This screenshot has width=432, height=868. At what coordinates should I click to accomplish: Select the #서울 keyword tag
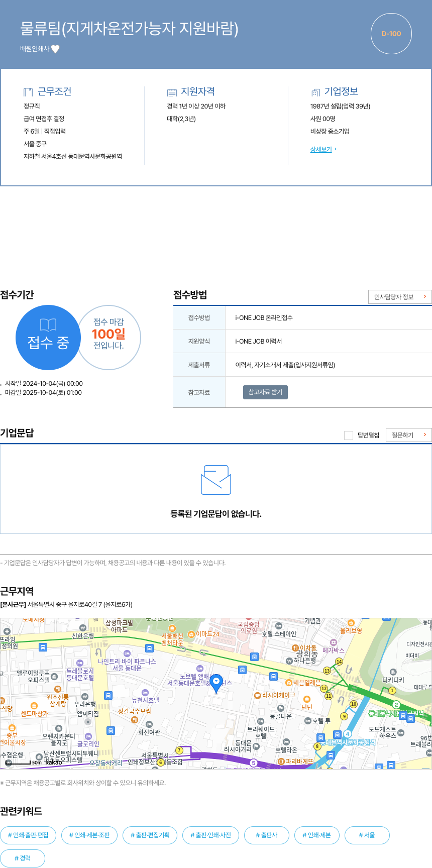(367, 835)
